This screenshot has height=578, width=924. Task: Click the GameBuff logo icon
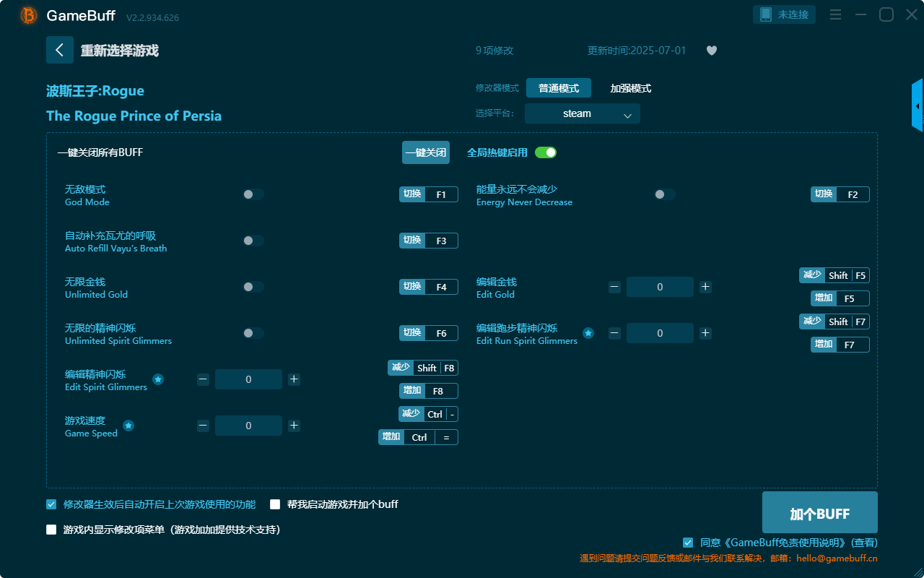click(29, 15)
